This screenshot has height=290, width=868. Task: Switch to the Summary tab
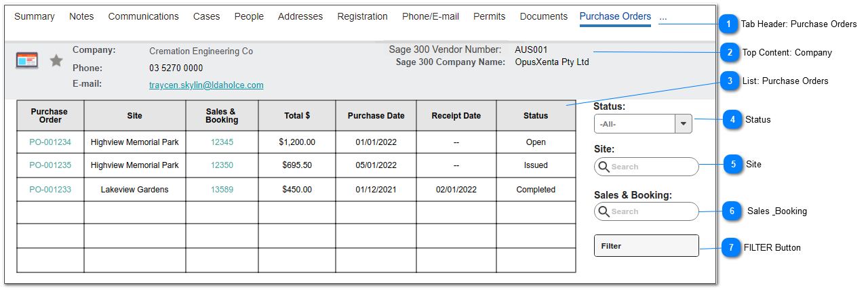click(35, 16)
